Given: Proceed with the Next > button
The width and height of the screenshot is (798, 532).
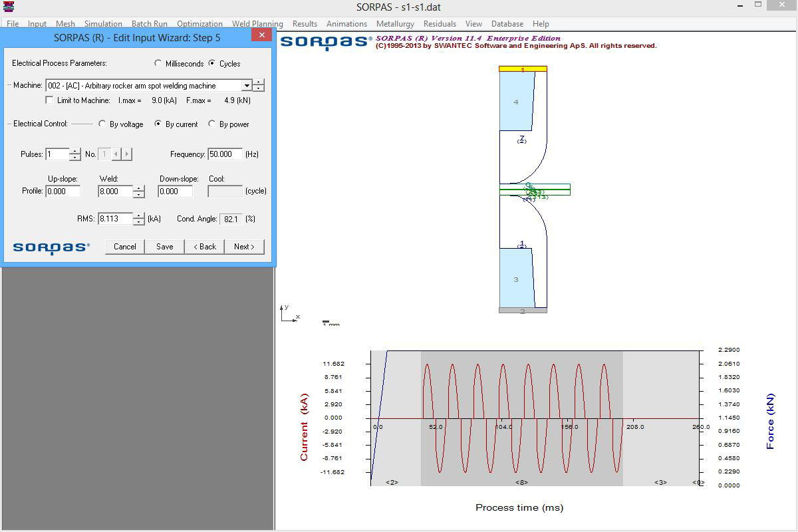Looking at the screenshot, I should click(244, 247).
